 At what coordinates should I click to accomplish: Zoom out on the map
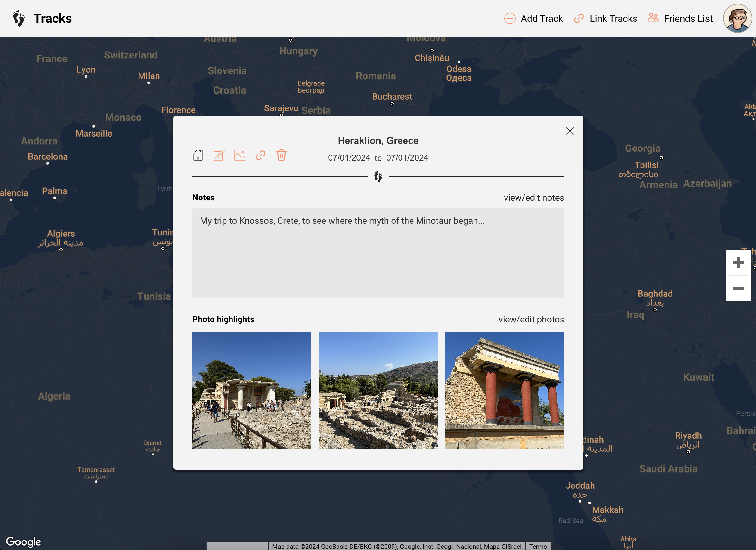(738, 288)
